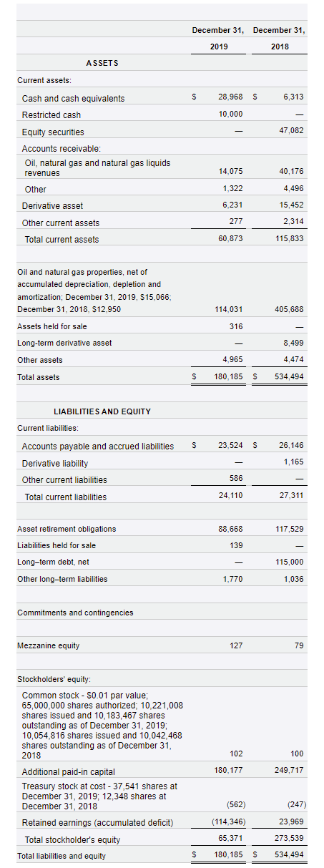Click the December 31, 2019 column header
The height and width of the screenshot is (868, 324).
(x=219, y=39)
